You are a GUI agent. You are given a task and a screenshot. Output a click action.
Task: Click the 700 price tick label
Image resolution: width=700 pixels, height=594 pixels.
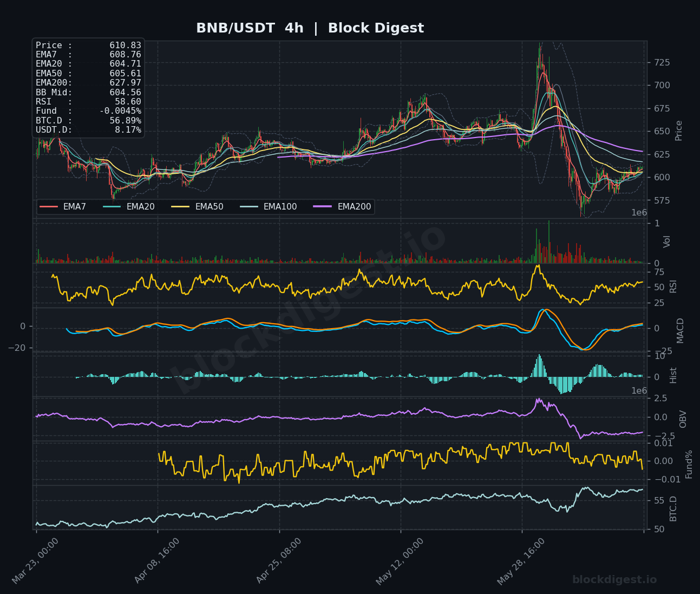(x=662, y=86)
